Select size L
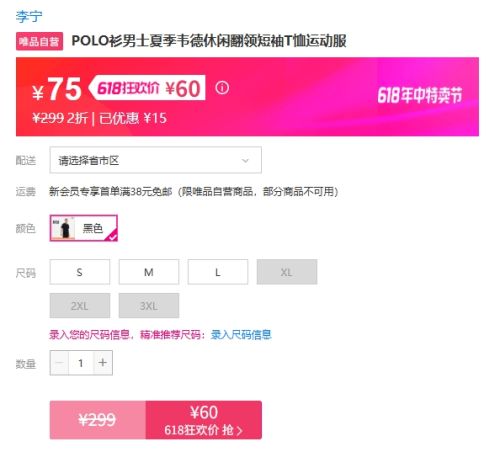 218,272
